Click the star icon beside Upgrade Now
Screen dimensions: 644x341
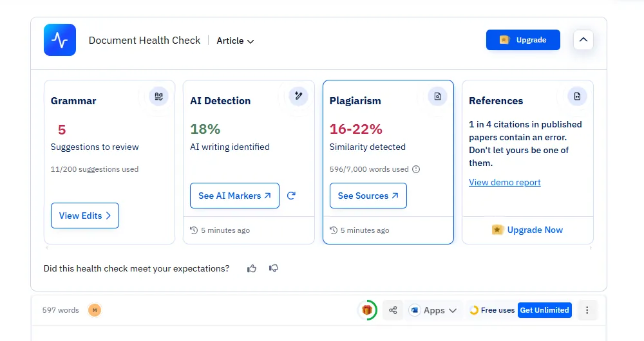[497, 230]
